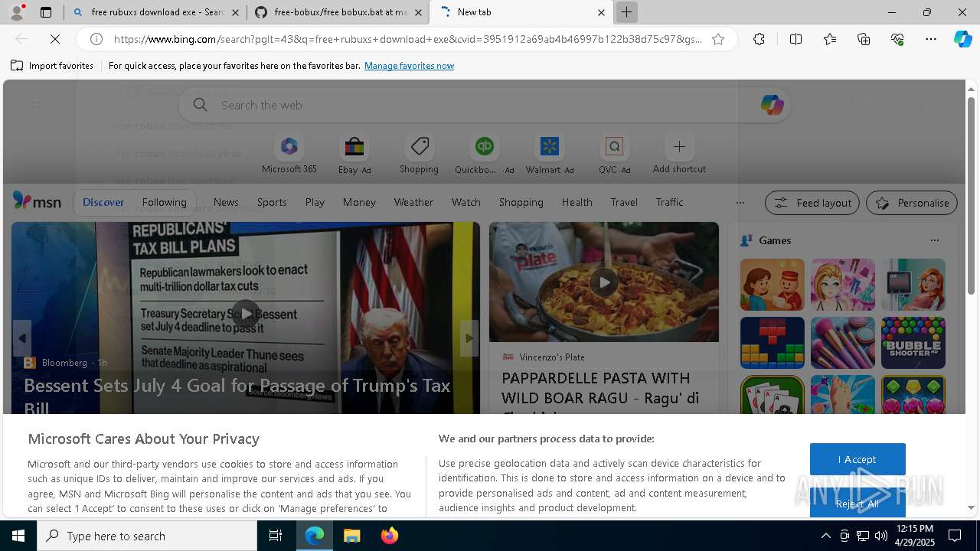Click the Reject All button

[x=857, y=503]
